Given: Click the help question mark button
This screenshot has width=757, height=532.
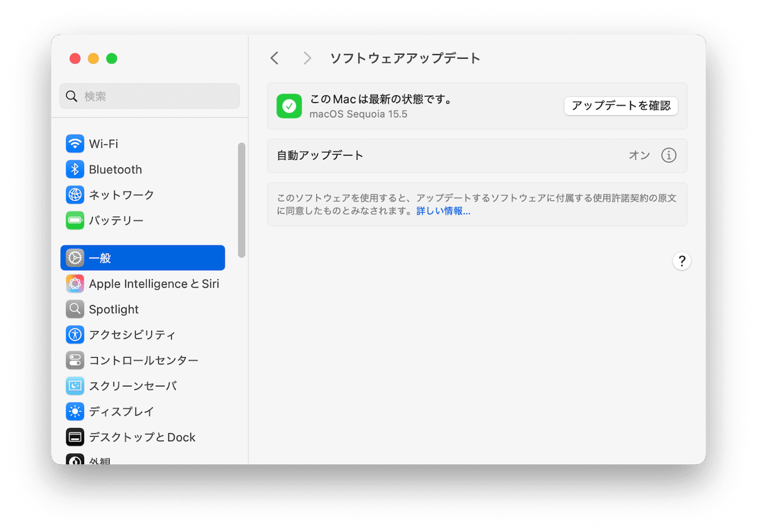Looking at the screenshot, I should [682, 261].
